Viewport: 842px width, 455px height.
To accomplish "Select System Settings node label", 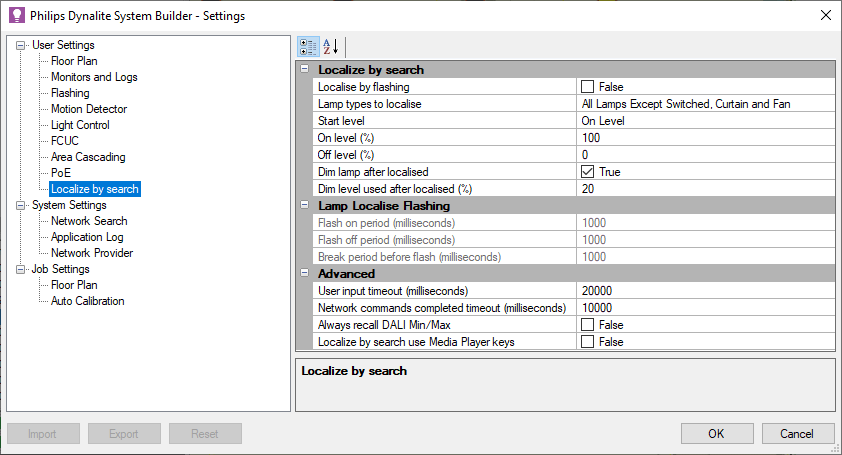I will 69,205.
